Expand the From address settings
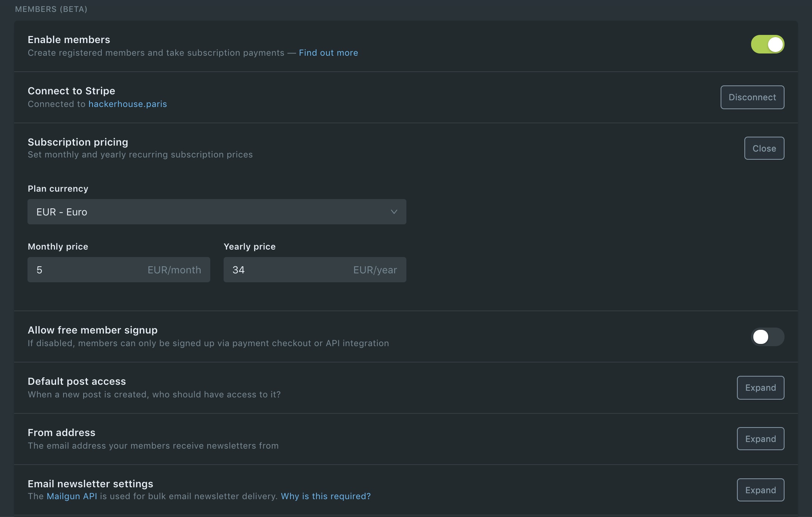 760,439
